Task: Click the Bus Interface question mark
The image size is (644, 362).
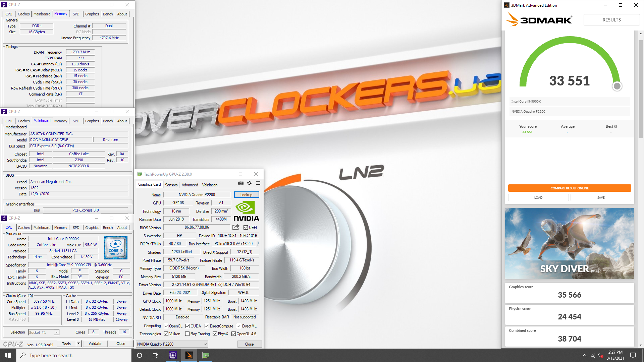Action: [258, 244]
